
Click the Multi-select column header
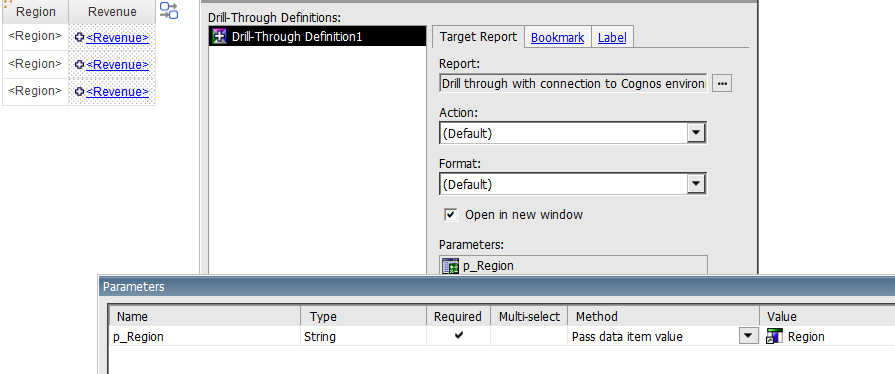pos(529,316)
